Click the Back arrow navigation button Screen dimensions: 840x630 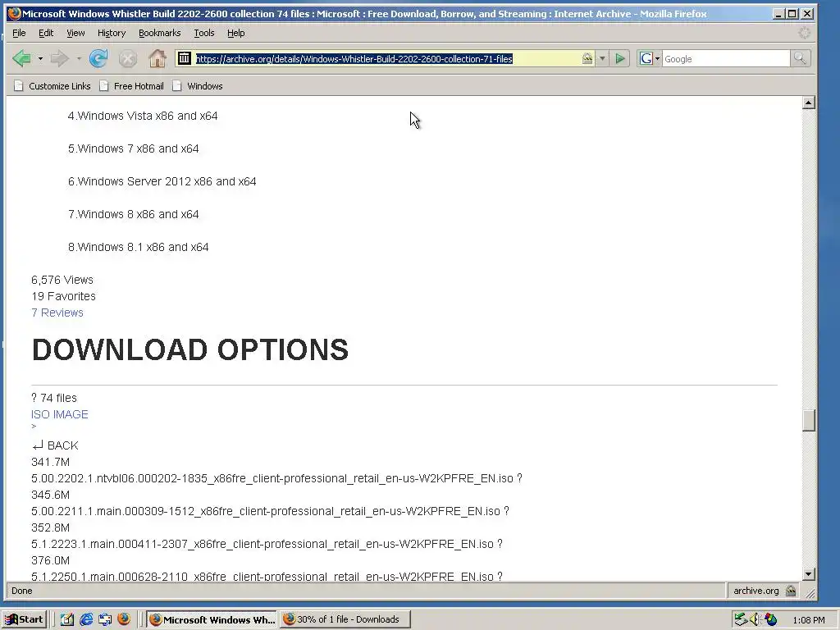[21, 58]
